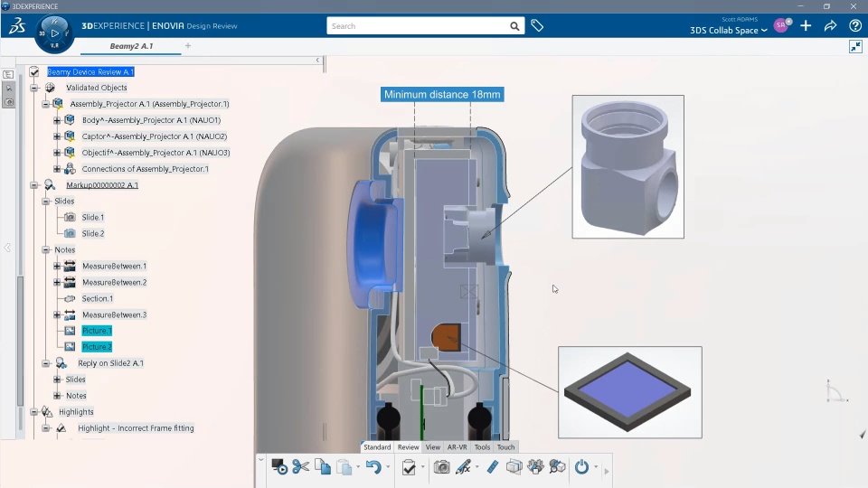
Task: Click the search magnifier icon
Action: pos(514,26)
